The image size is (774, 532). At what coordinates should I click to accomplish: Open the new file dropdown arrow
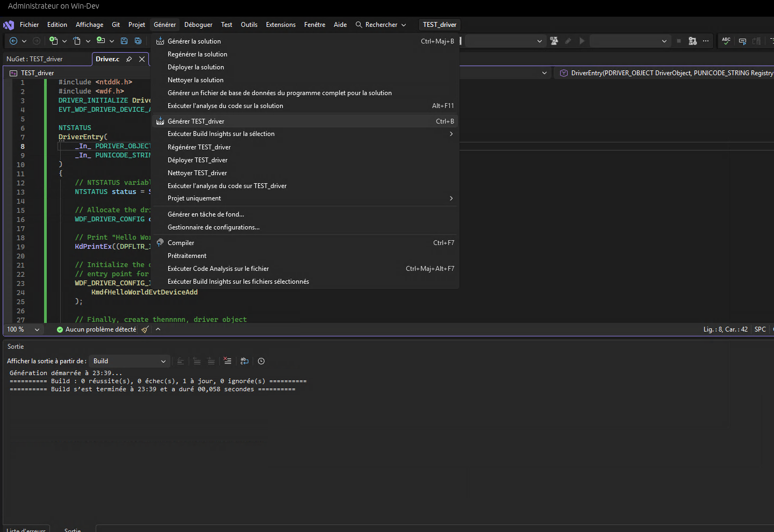tap(64, 41)
